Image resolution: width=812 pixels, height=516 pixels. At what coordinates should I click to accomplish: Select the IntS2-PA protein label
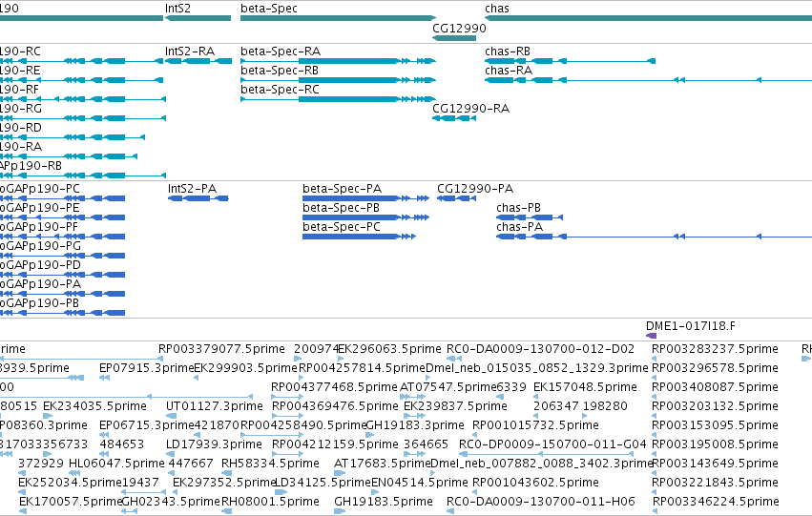(x=192, y=189)
